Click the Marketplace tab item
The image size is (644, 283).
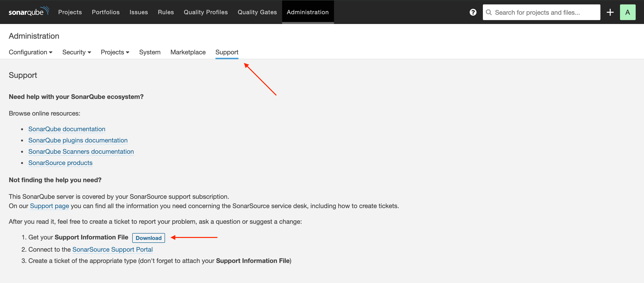click(188, 52)
